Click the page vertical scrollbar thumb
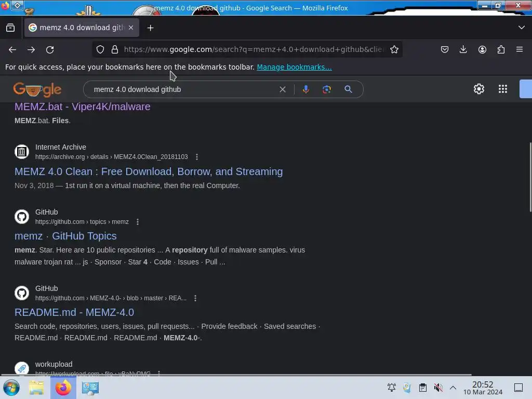532x399 pixels. (x=530, y=177)
